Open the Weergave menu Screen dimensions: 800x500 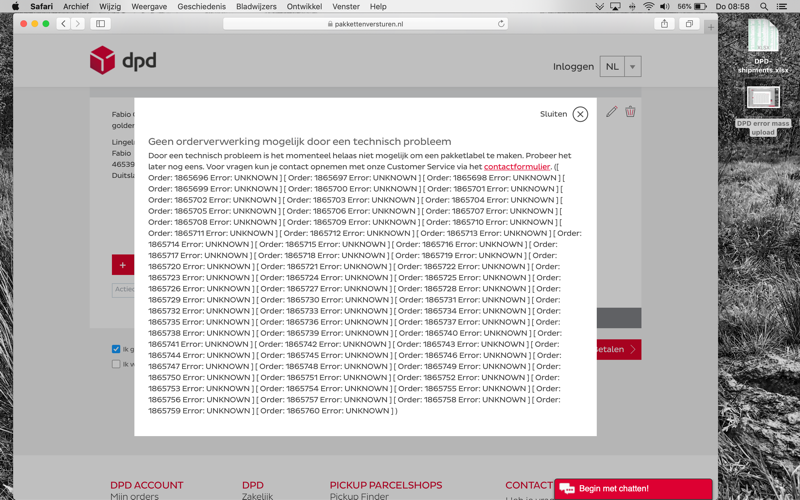coord(149,6)
